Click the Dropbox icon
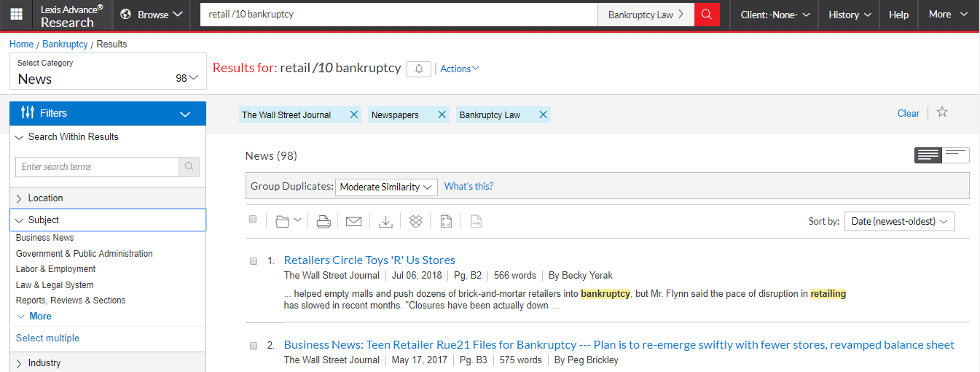Viewport: 980px width, 372px height. click(416, 221)
